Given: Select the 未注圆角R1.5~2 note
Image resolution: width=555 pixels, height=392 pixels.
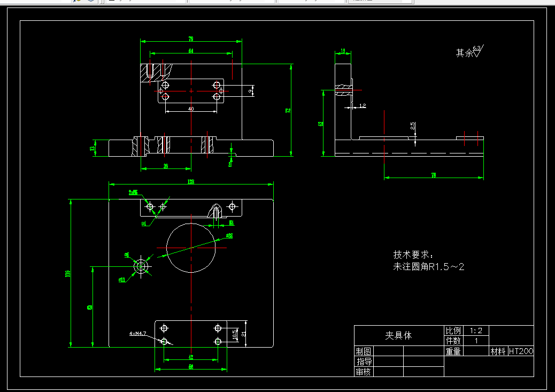Looking at the screenshot, I should (428, 267).
